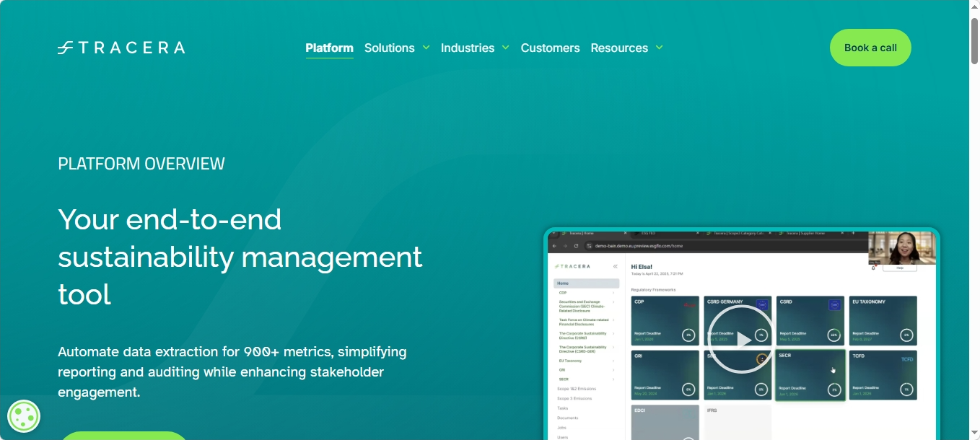Play the platform demo video
980x440 pixels.
click(741, 339)
